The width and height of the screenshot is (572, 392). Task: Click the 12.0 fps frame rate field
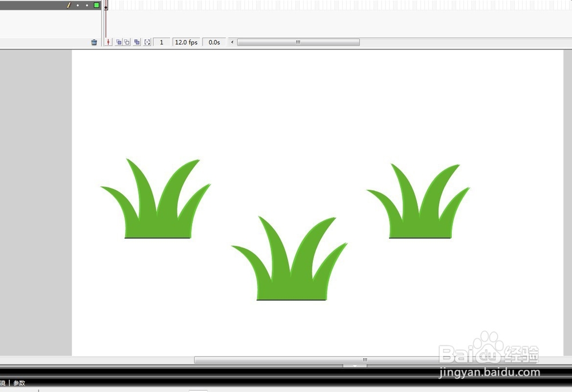186,42
